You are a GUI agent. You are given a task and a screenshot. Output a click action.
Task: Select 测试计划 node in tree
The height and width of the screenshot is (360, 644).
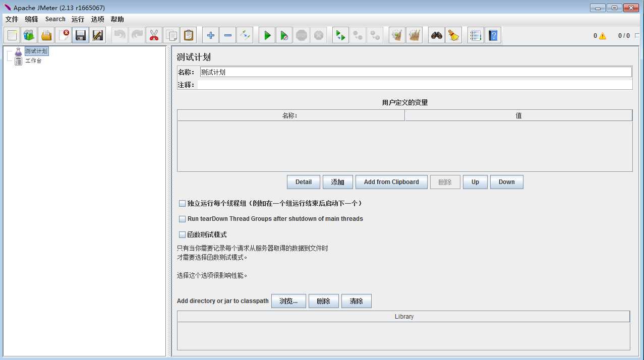pos(36,51)
